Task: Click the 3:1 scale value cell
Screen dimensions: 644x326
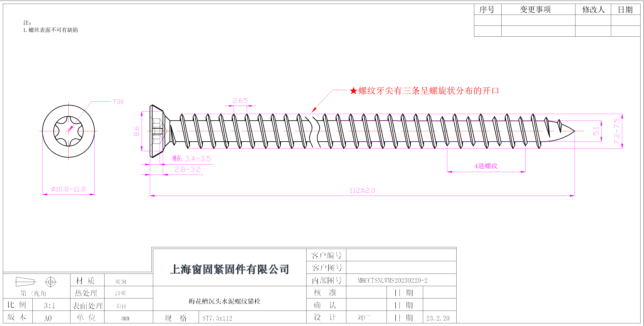Action: coord(49,305)
